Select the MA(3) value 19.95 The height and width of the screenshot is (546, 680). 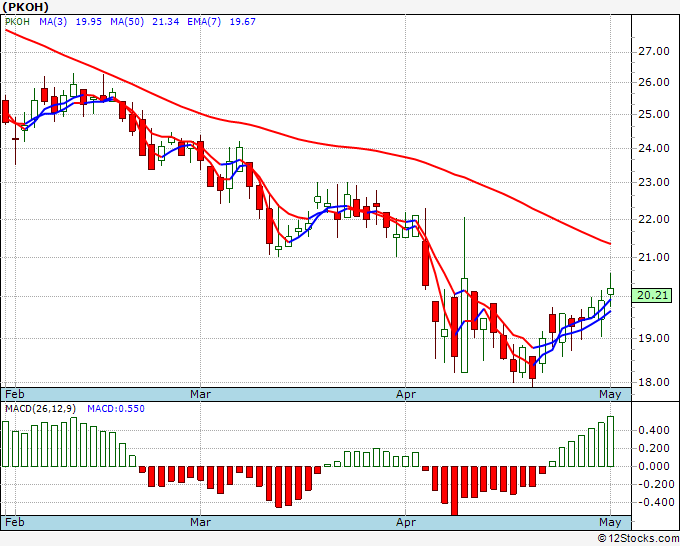tap(88, 22)
